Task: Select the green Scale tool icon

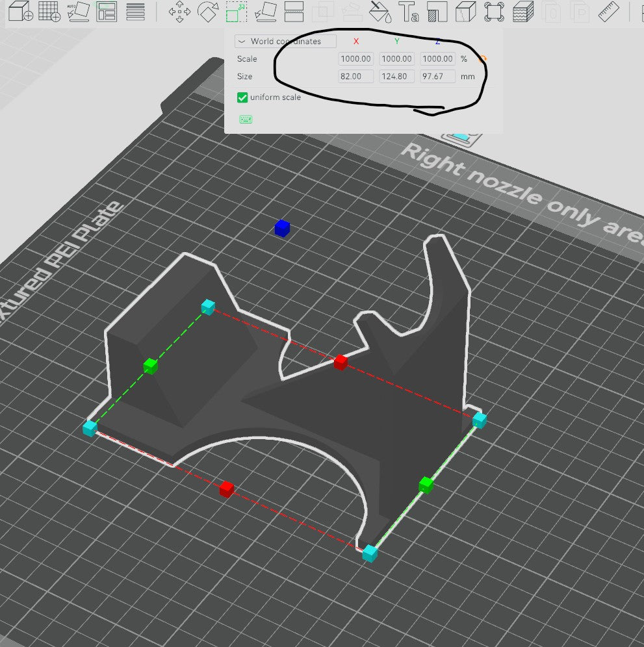Action: [237, 12]
